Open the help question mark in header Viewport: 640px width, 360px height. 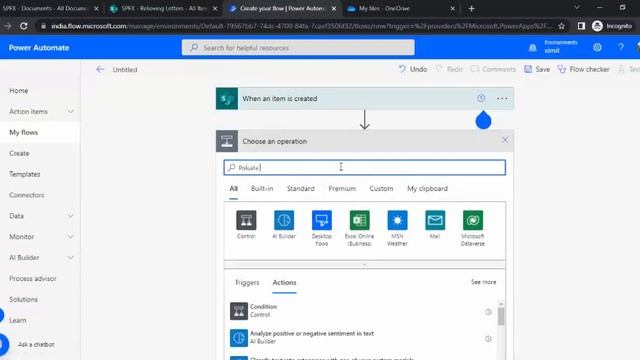[621, 47]
